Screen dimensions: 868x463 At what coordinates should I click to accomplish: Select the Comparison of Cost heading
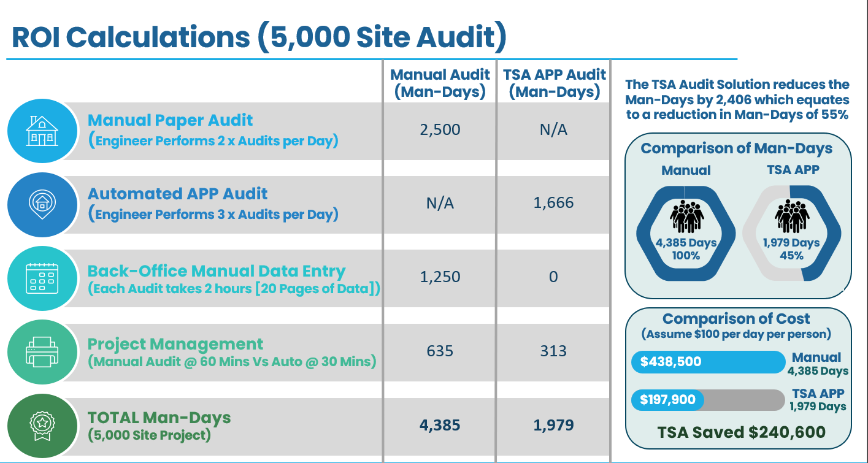[736, 319]
